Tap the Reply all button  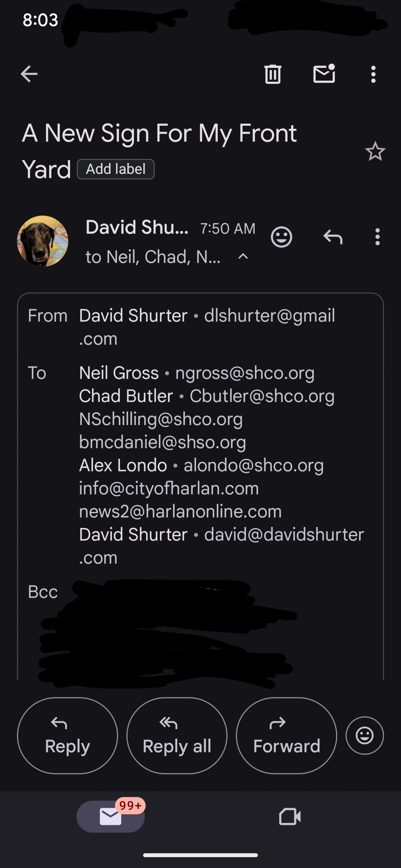tap(177, 735)
